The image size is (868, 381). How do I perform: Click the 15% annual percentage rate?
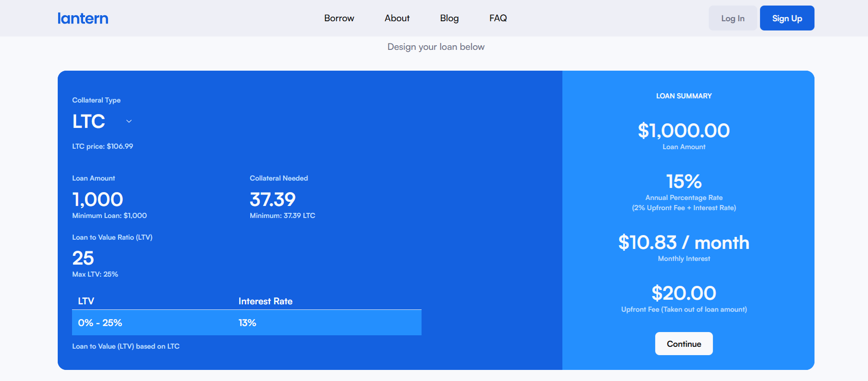[684, 181]
